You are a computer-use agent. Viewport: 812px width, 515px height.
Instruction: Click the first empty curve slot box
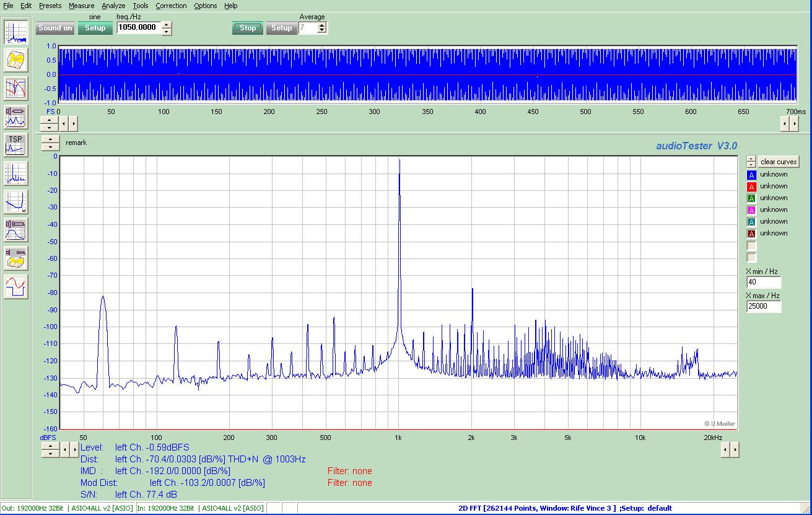[752, 246]
